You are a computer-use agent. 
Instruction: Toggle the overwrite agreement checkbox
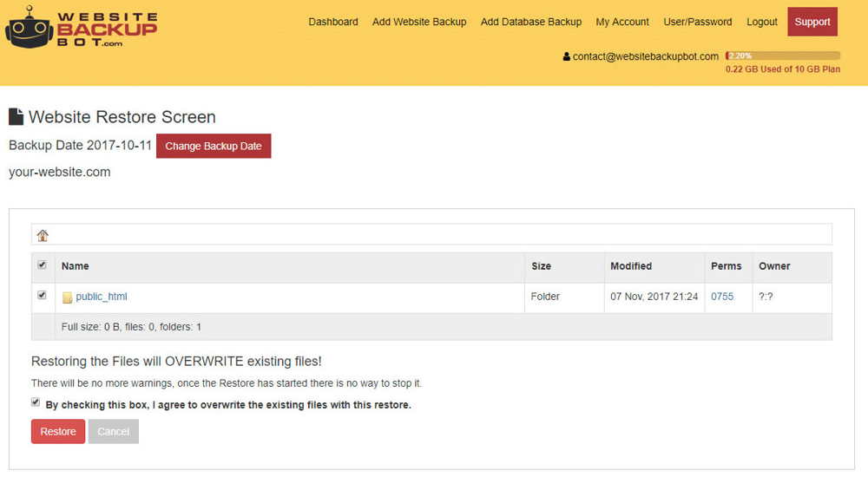[x=36, y=402]
